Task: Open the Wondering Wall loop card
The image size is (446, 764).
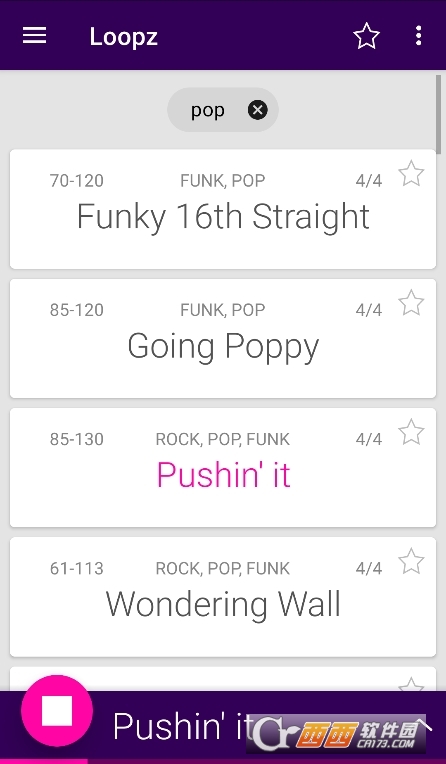Action: [223, 597]
